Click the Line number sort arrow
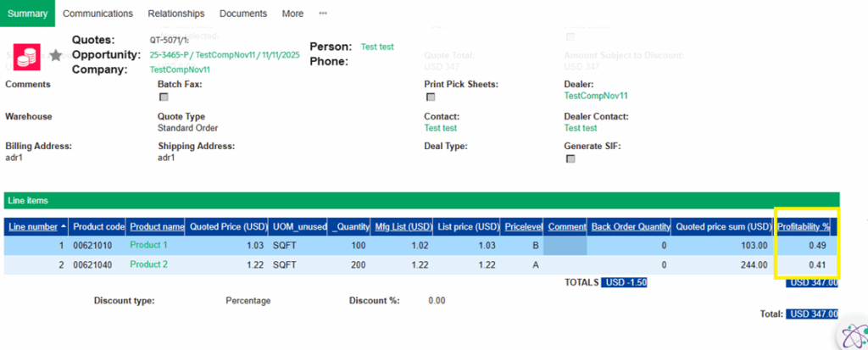868x350 pixels. pyautogui.click(x=62, y=227)
